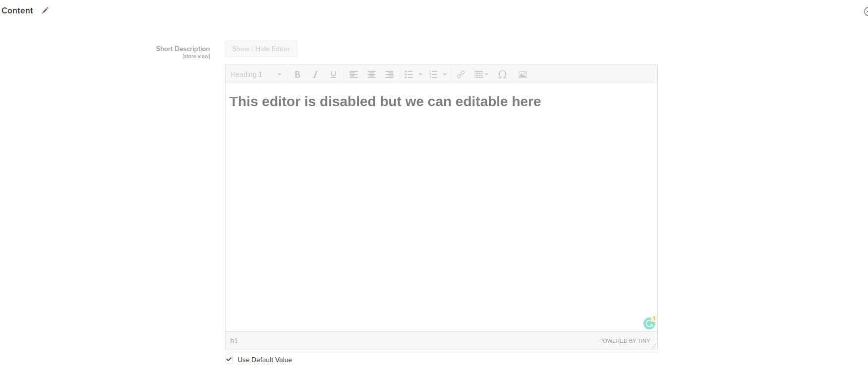Insert a numbered list
The height and width of the screenshot is (377, 868).
[x=433, y=74]
